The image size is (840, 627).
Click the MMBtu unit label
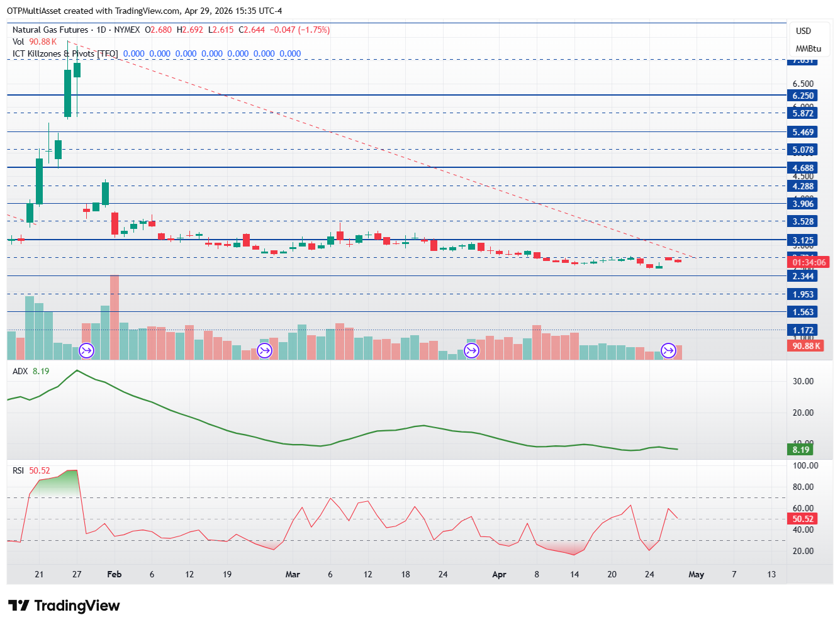(808, 48)
